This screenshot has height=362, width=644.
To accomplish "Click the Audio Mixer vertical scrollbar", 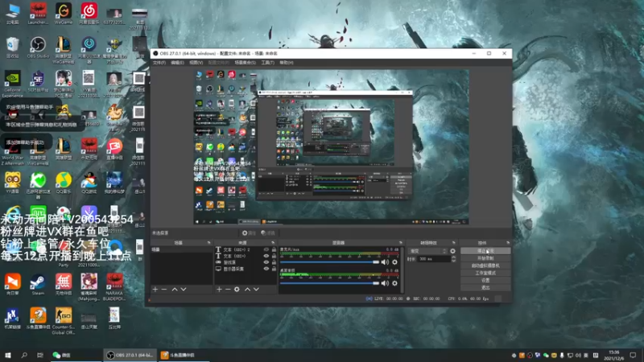I will 402,269.
